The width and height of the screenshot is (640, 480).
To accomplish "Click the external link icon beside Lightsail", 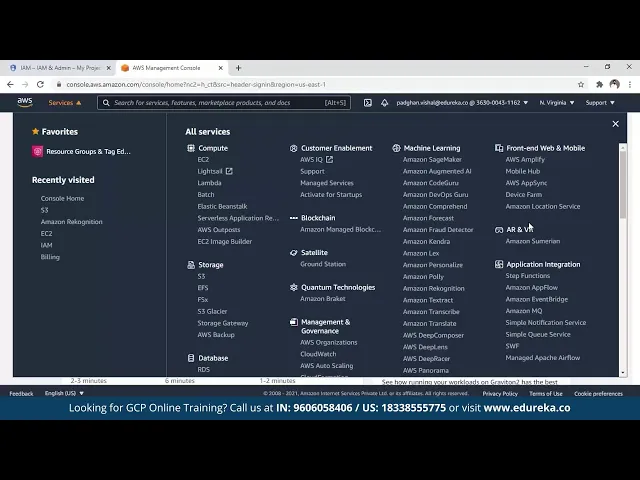I will coord(229,171).
